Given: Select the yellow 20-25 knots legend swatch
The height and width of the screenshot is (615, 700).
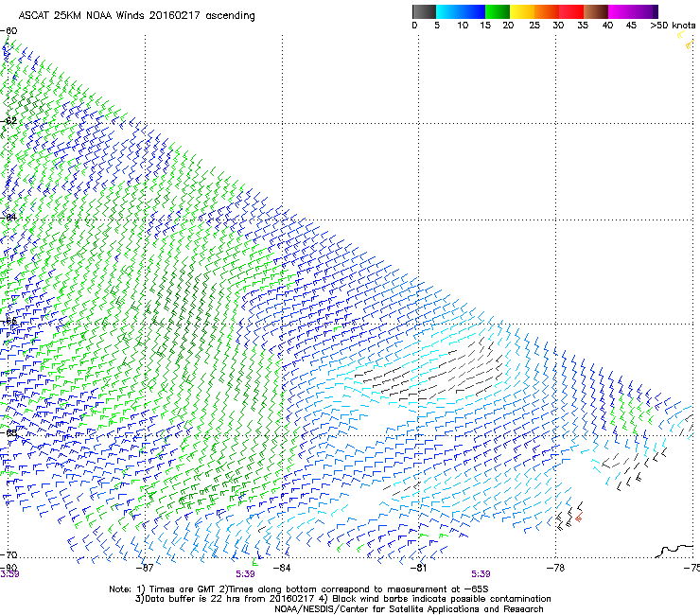Looking at the screenshot, I should 522,11.
